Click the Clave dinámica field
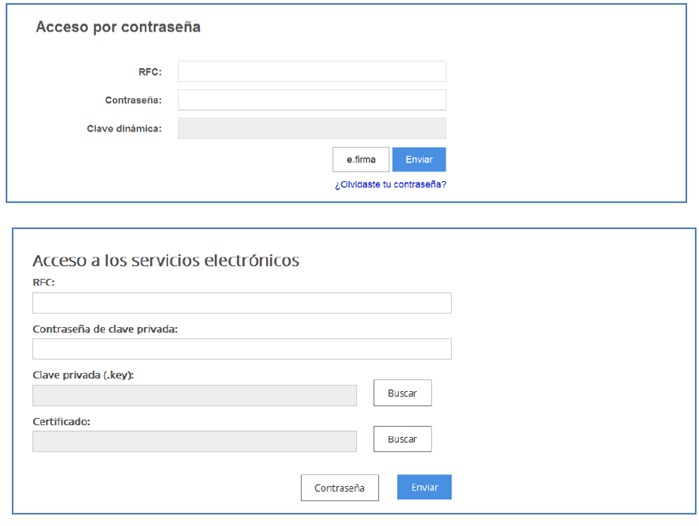The height and width of the screenshot is (526, 699). (x=311, y=128)
